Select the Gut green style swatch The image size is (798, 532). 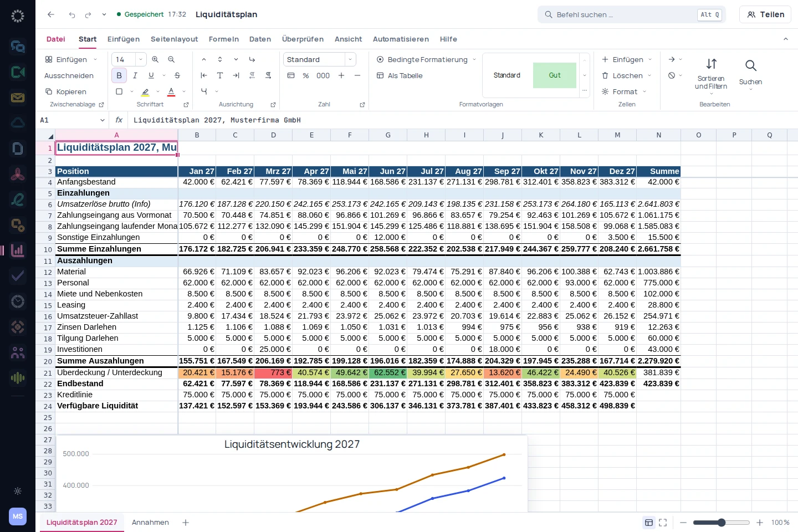coord(555,75)
